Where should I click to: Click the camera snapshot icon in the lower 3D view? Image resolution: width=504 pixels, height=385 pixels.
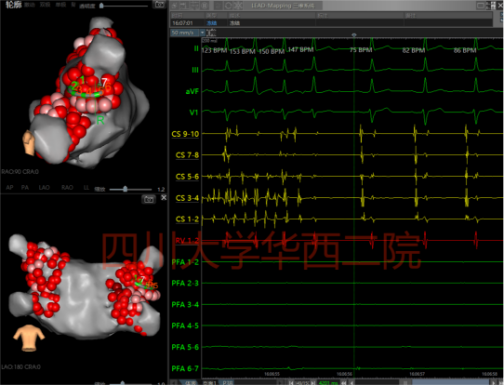(x=149, y=199)
